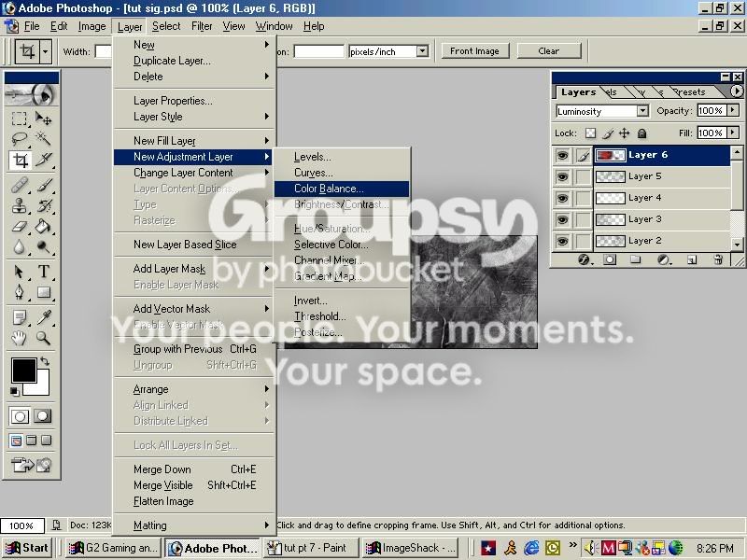Screen dimensions: 747x560
Task: Select the Move tool
Action: [x=44, y=119]
